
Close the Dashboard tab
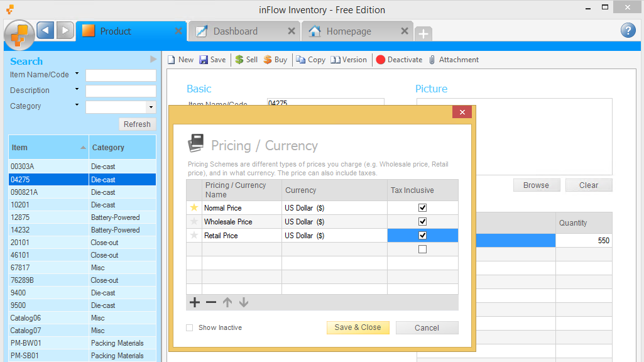pyautogui.click(x=291, y=31)
